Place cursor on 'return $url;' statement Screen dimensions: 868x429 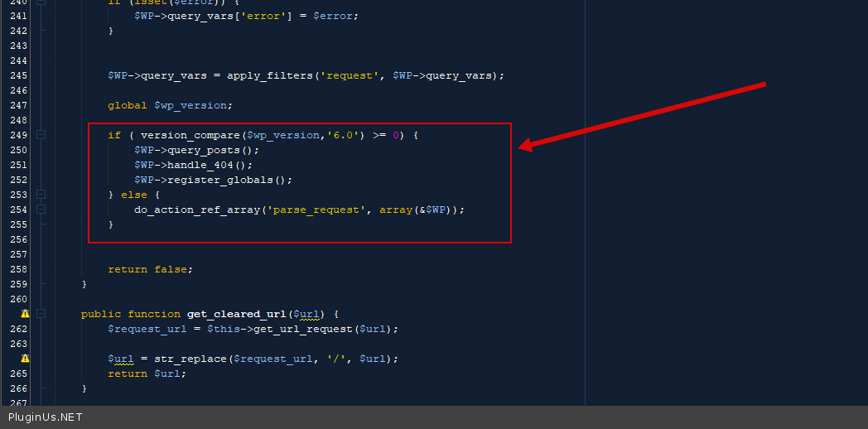[147, 374]
